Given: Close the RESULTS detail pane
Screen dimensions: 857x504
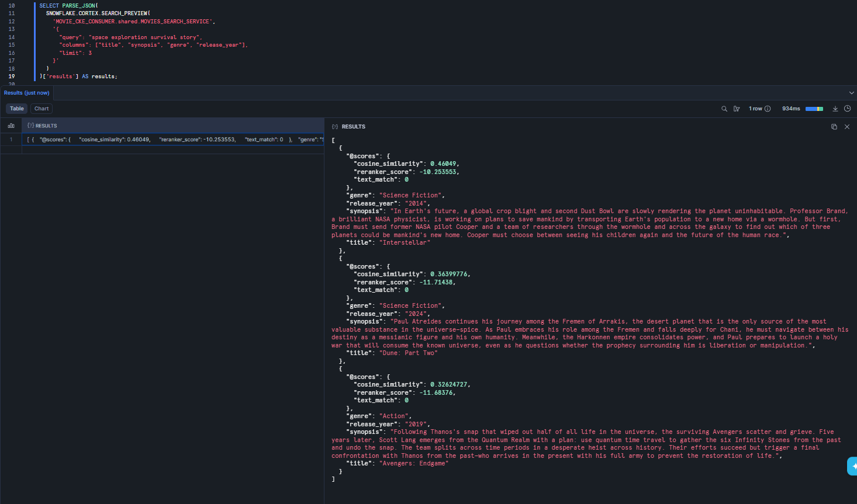Looking at the screenshot, I should coord(847,127).
